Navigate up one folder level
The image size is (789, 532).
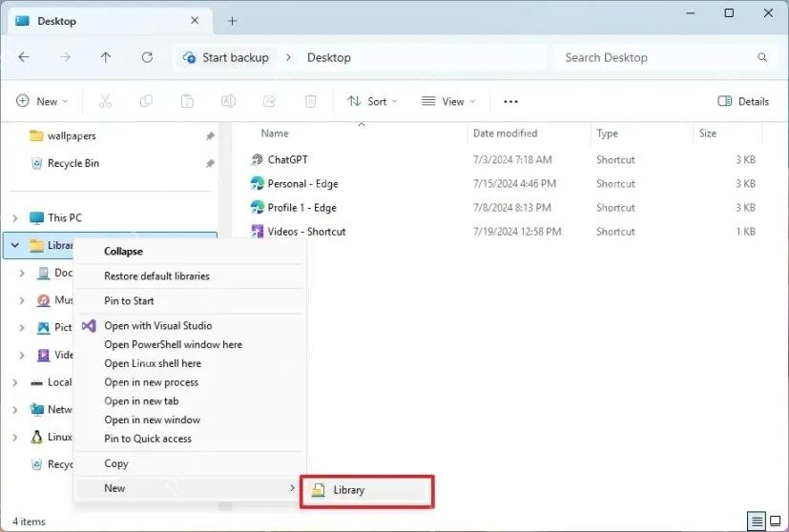[106, 57]
